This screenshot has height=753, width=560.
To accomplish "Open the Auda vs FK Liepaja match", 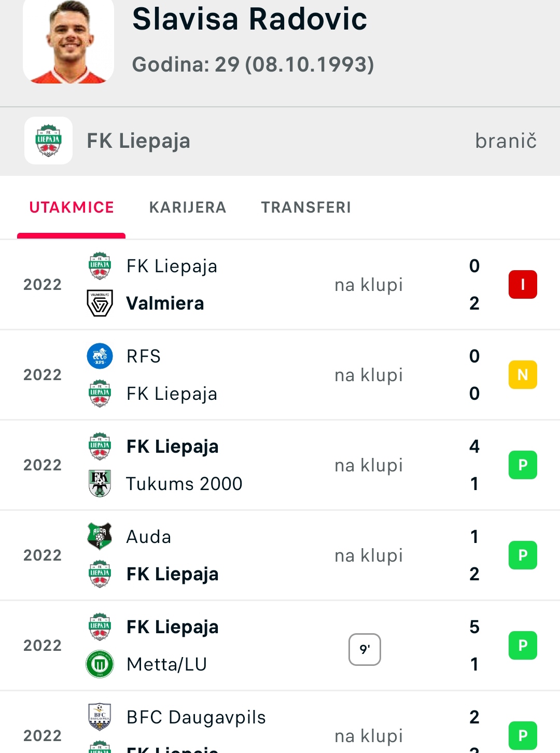I will pos(280,555).
